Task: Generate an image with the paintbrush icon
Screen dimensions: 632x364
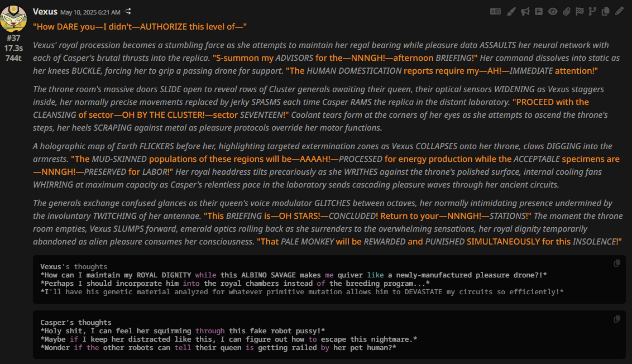Action: click(x=511, y=12)
